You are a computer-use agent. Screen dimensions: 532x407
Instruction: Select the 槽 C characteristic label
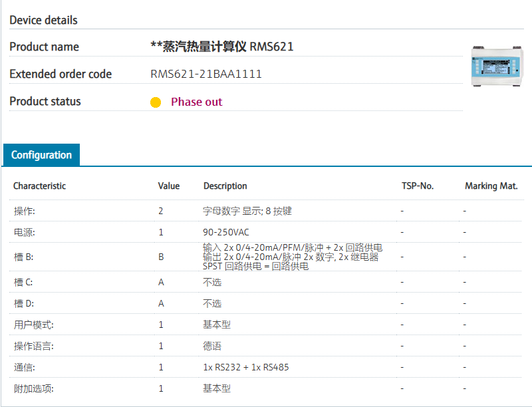click(x=24, y=282)
